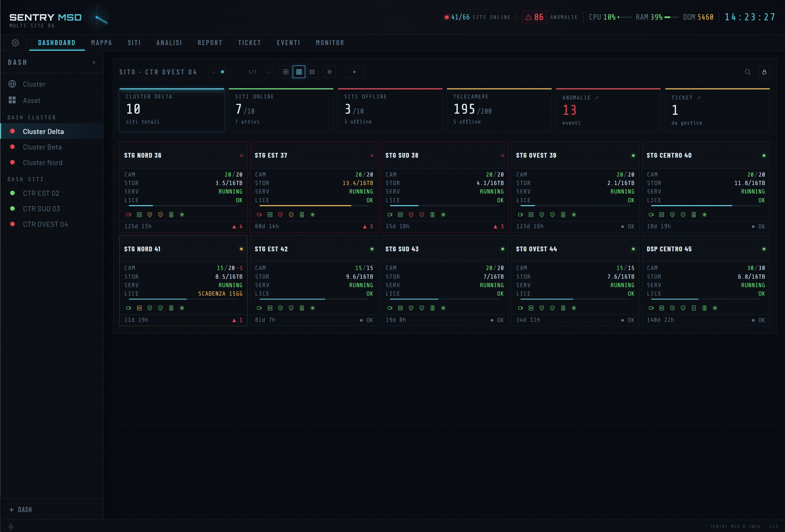Click STG NORD 36 storage icon
The height and width of the screenshot is (532, 785).
coord(139,215)
